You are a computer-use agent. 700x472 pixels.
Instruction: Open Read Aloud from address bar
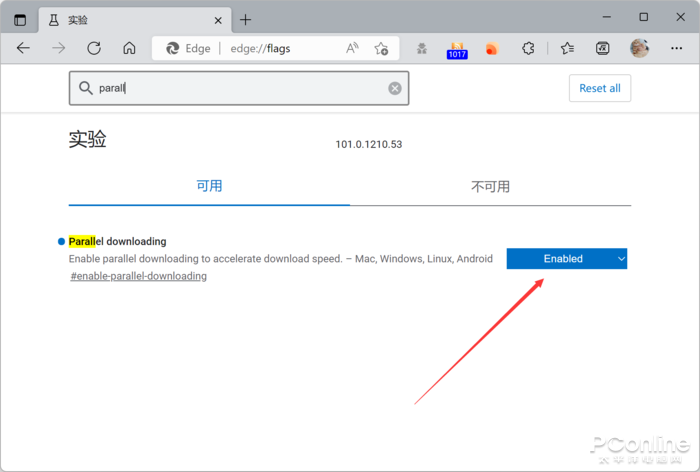(x=352, y=48)
